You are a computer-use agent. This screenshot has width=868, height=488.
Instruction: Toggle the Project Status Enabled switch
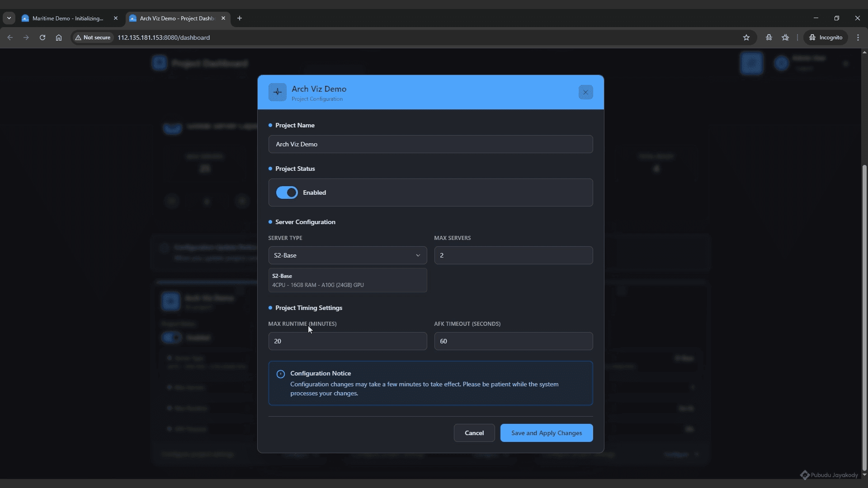tap(287, 192)
